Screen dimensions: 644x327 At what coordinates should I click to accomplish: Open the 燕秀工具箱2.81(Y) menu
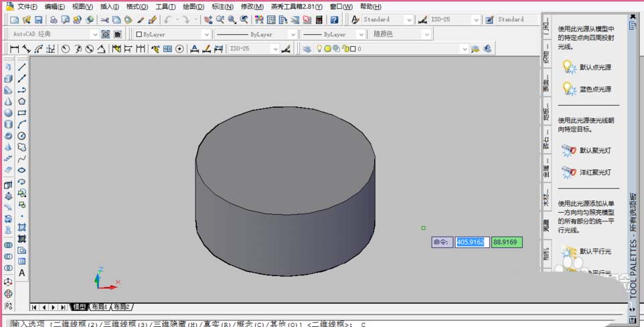[297, 7]
